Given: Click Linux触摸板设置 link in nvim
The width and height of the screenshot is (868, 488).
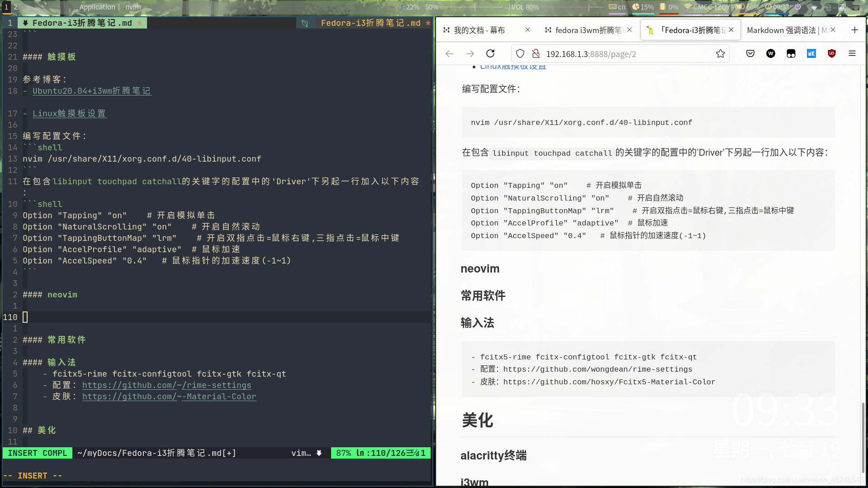Looking at the screenshot, I should pos(69,113).
